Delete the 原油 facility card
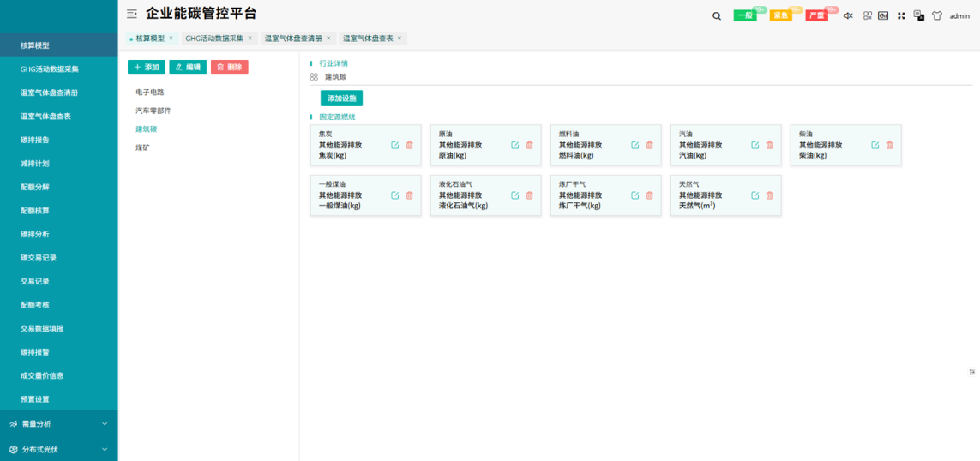This screenshot has width=980, height=461. [529, 146]
